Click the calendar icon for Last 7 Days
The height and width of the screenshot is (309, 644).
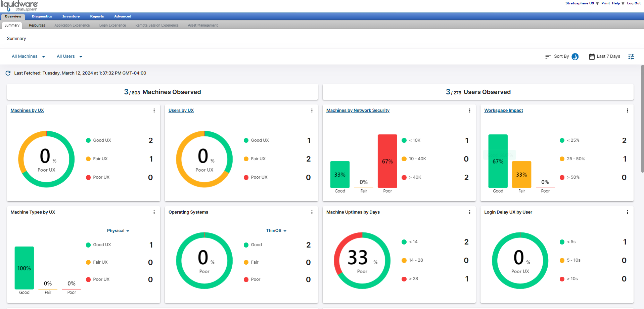pos(592,57)
